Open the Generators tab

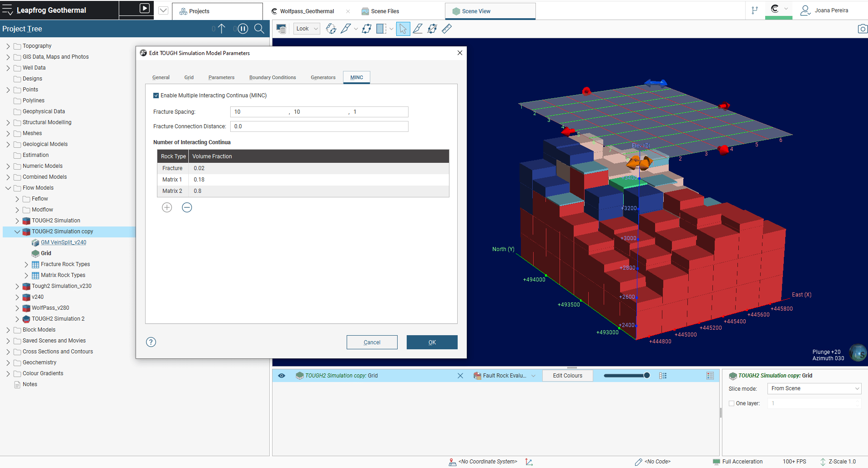[323, 77]
